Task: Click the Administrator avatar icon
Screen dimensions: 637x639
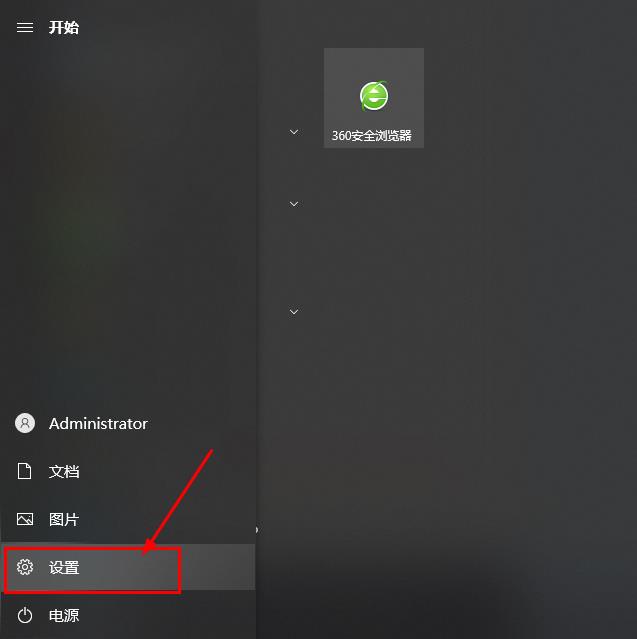Action: [x=25, y=423]
